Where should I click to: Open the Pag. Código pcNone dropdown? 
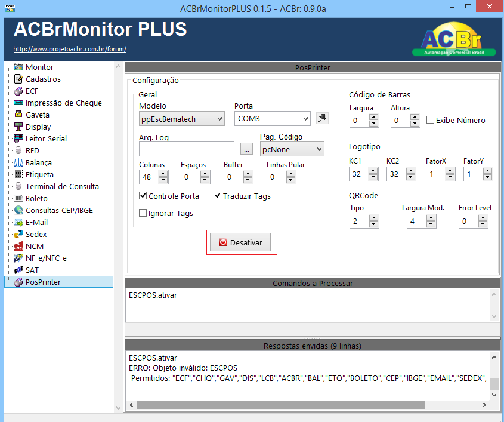[292, 149]
